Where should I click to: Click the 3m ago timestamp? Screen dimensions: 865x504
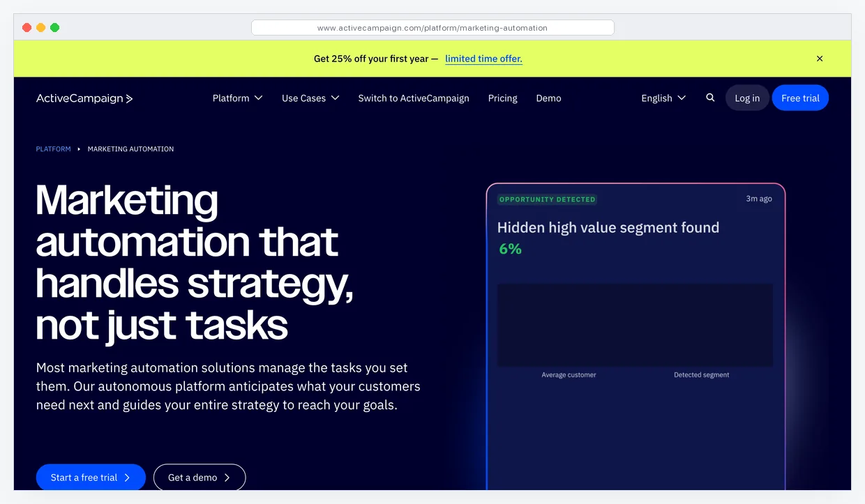[x=759, y=199]
